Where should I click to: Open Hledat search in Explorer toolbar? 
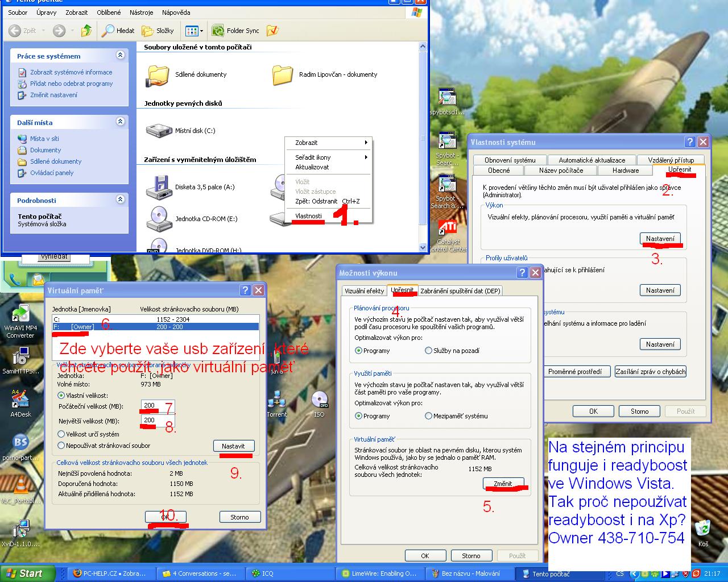118,31
